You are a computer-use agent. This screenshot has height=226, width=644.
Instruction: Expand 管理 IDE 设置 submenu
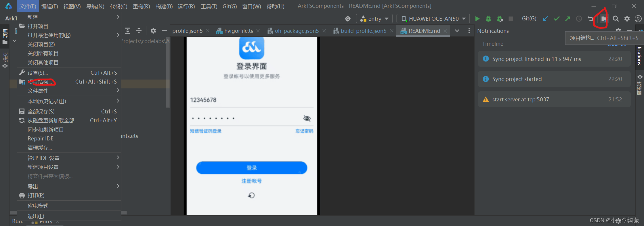tap(69, 158)
